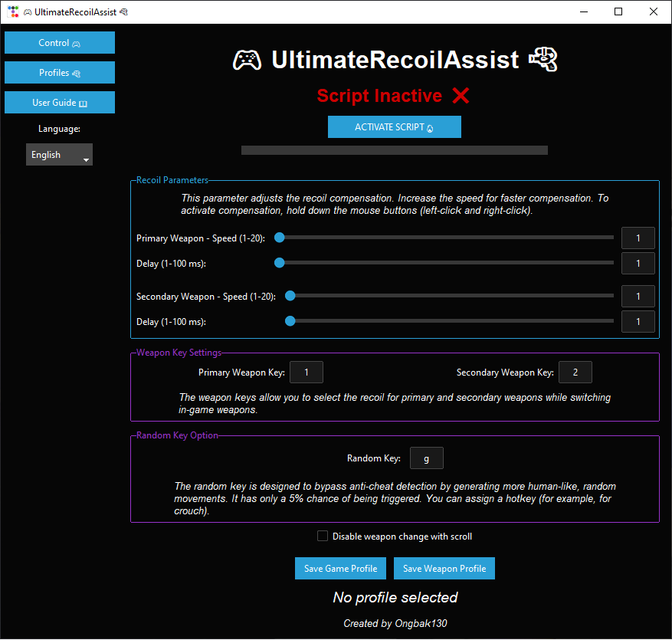Open the Control section in the sidebar
Image resolution: width=672 pixels, height=640 pixels.
[59, 43]
